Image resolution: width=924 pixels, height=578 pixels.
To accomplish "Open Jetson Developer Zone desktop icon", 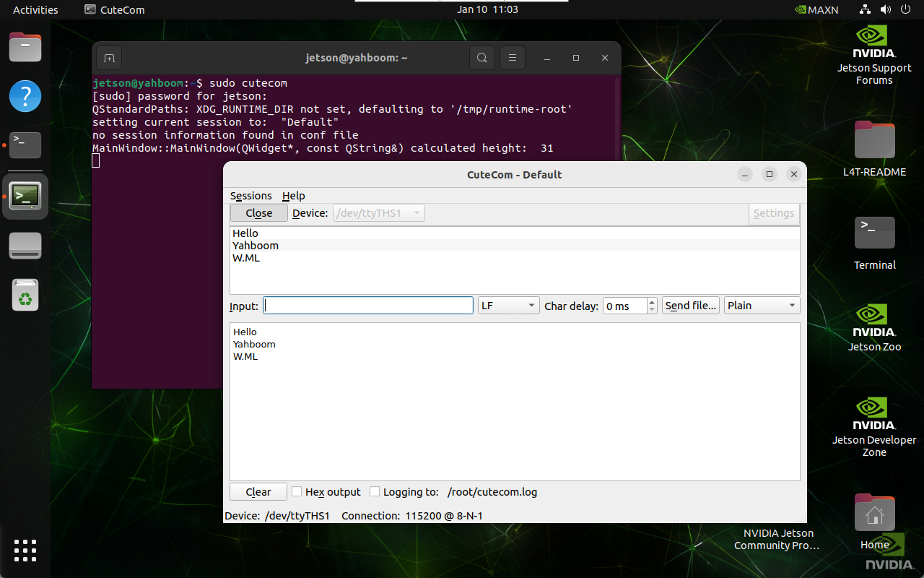I will pos(874,426).
